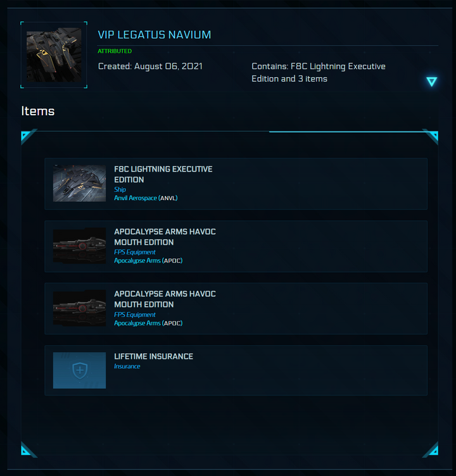Collapse the pledge details with the triangle arrow
The width and height of the screenshot is (456, 476).
coord(431,82)
